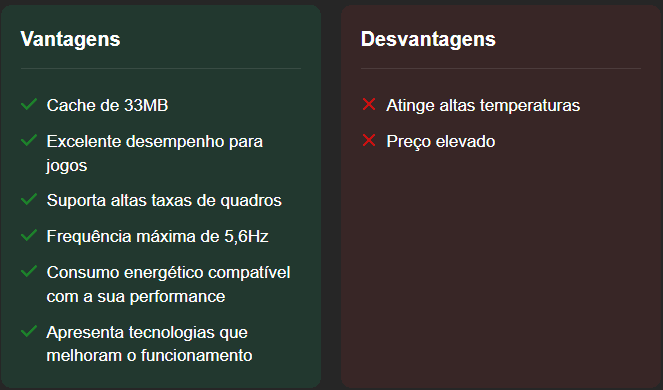The width and height of the screenshot is (663, 390).
Task: Select the Desvantagens heading
Action: pos(428,39)
